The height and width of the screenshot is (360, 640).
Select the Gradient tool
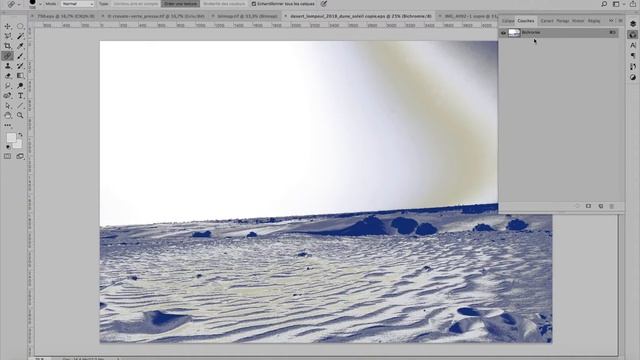click(x=20, y=76)
